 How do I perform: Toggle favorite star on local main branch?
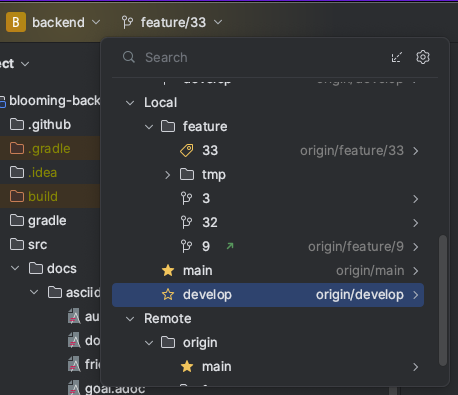click(168, 270)
